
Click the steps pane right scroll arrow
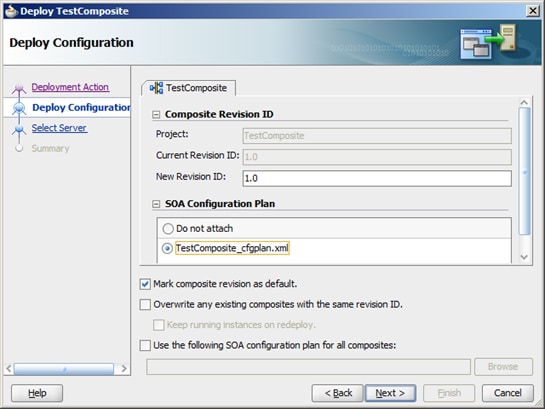pyautogui.click(x=124, y=369)
